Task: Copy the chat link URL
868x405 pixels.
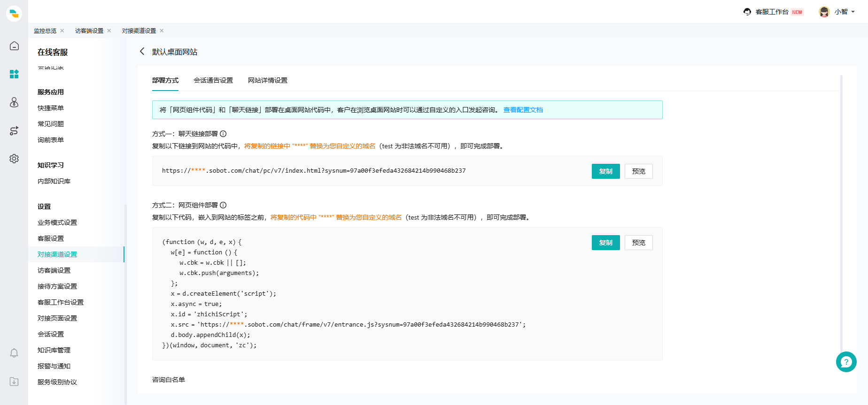Action: [x=605, y=171]
